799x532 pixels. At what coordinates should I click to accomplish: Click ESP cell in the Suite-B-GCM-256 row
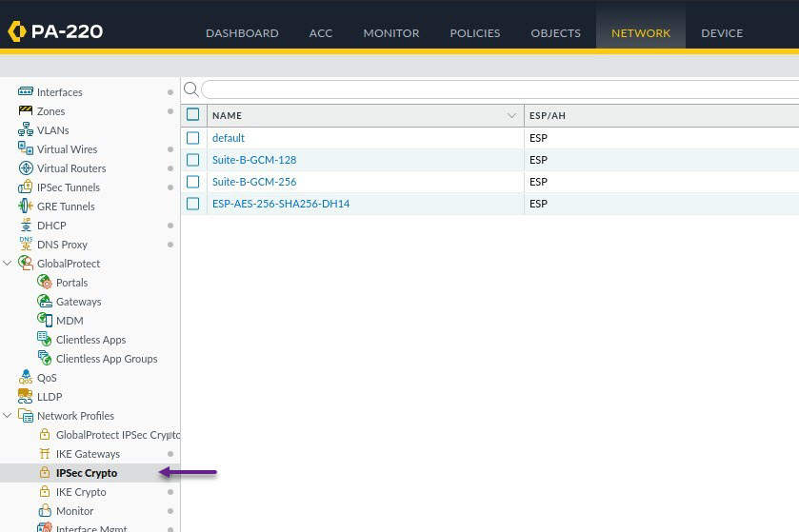662,182
